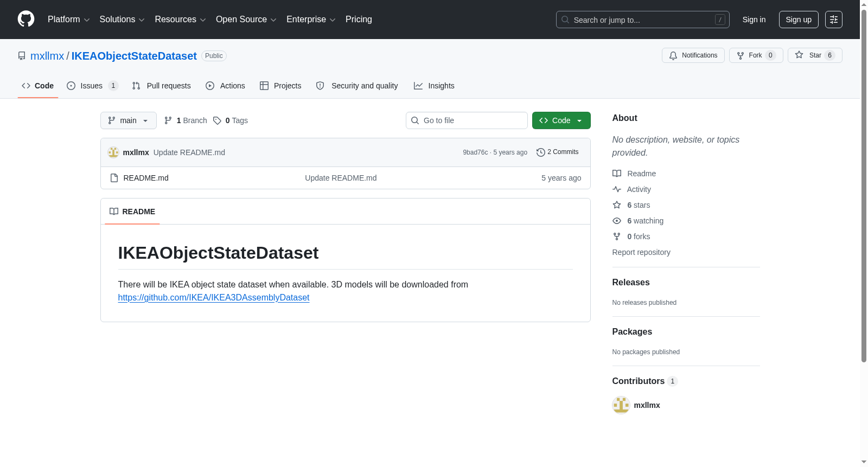This screenshot has height=467, width=868.
Task: Click the repository book icon beside mxllmx
Action: (x=22, y=56)
